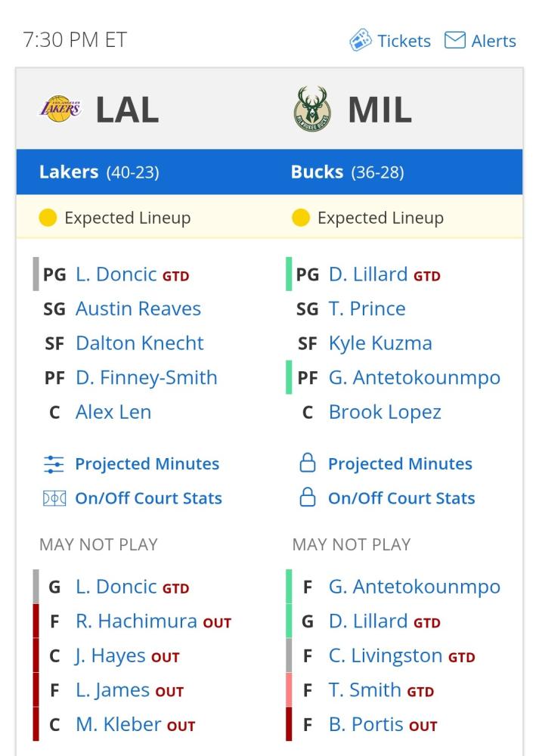View Brook Lopez player page
Screen dimensions: 539x756
386,412
